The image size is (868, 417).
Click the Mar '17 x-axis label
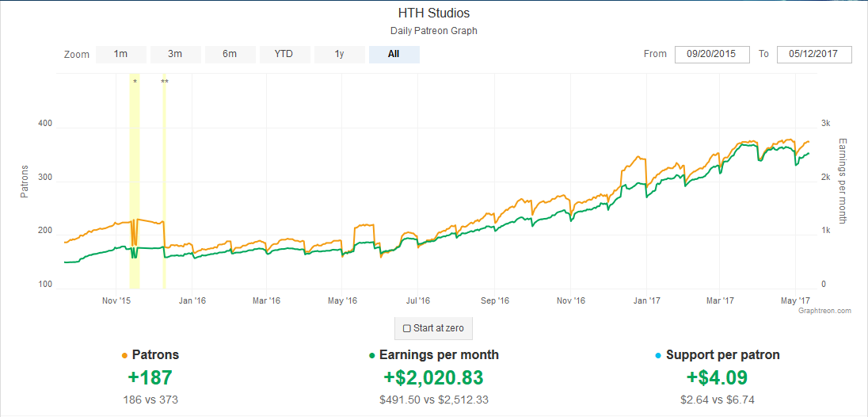pyautogui.click(x=720, y=300)
